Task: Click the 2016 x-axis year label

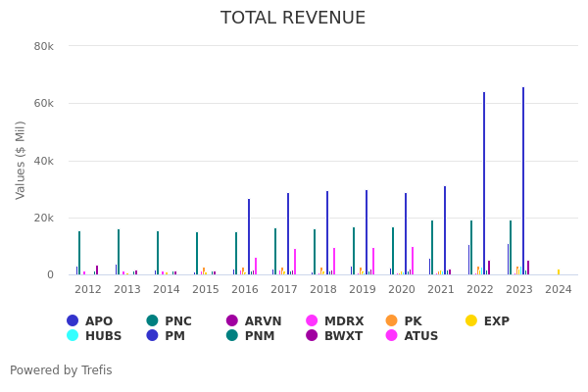Action: 245,290
